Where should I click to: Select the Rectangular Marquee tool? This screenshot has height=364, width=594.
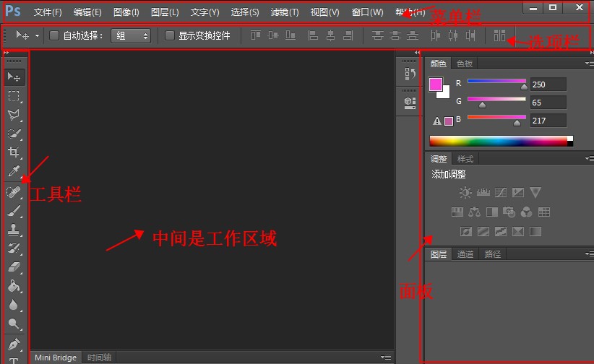(x=14, y=95)
